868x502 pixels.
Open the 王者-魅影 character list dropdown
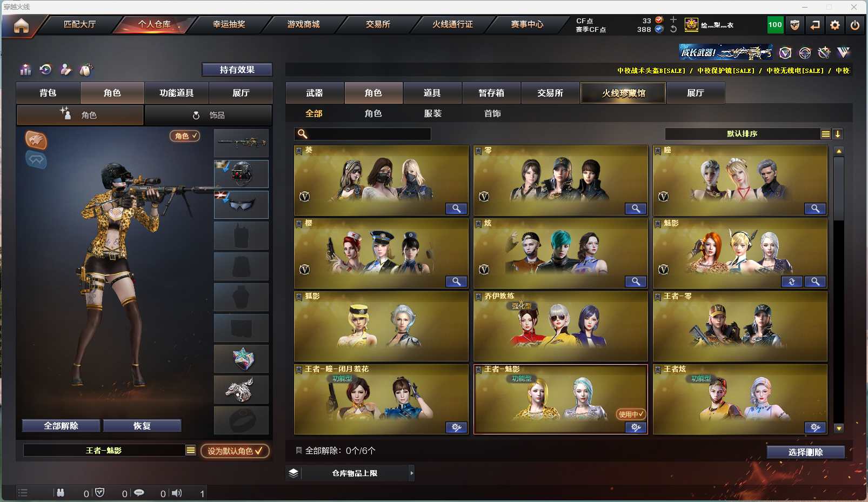tap(191, 450)
